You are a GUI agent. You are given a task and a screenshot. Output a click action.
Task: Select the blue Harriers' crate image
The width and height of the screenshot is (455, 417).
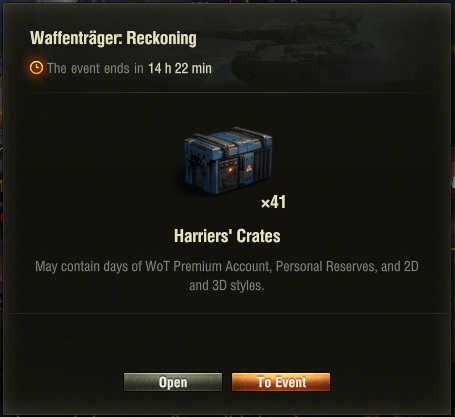pos(228,161)
